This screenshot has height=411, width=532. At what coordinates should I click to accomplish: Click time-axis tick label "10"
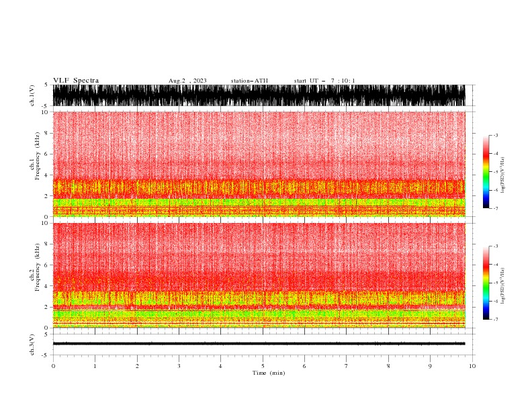[472, 366]
